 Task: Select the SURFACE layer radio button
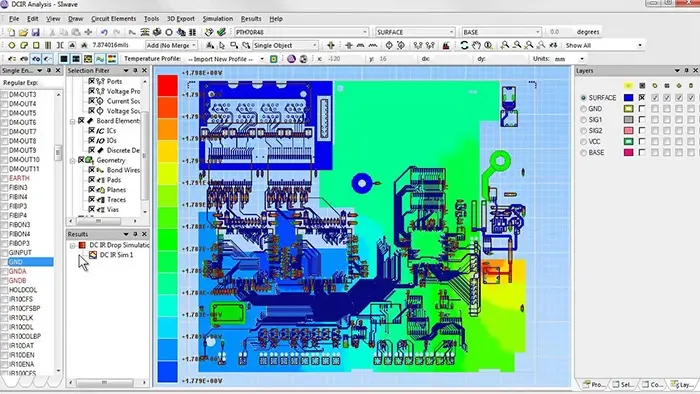pos(583,98)
